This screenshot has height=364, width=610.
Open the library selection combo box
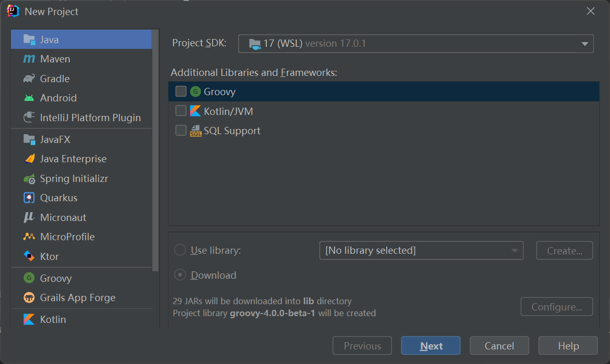[x=421, y=250]
